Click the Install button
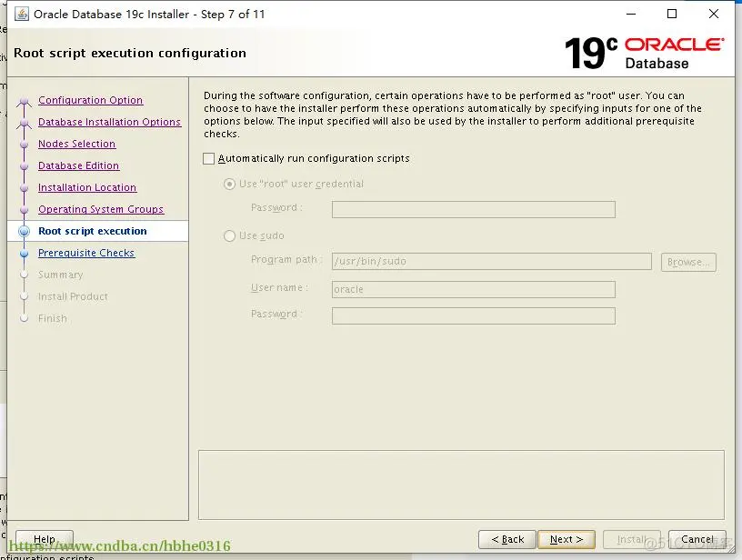This screenshot has height=560, width=742. (x=631, y=539)
